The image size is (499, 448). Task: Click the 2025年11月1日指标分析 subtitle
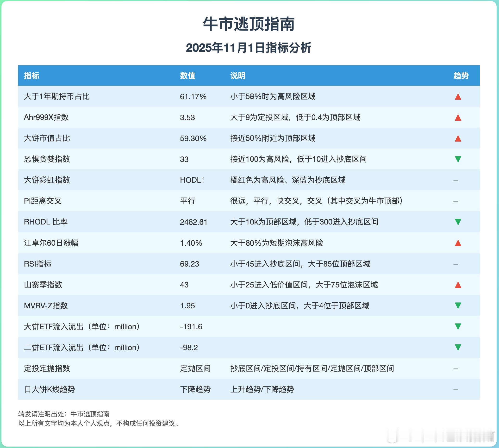(x=249, y=48)
